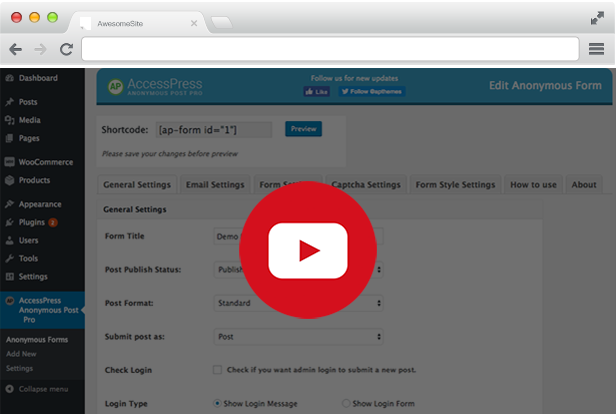Click the Add New submenu link
The width and height of the screenshot is (616, 414).
pos(21,354)
